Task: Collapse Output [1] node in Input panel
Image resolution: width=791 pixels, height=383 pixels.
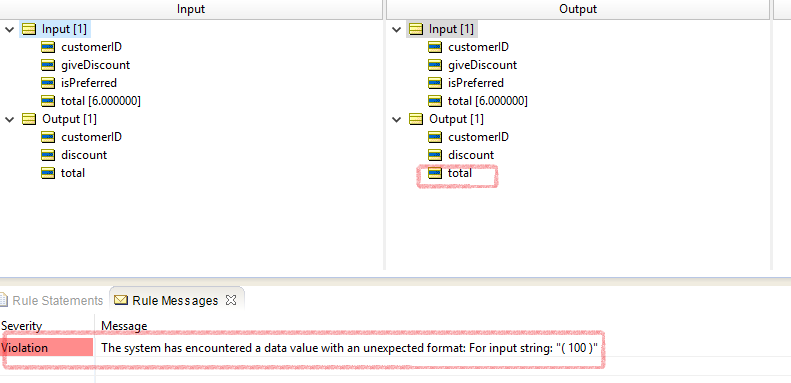Action: (9, 119)
